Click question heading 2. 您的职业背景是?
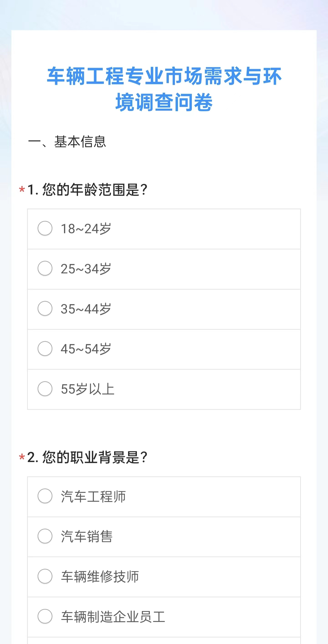The width and height of the screenshot is (328, 644). click(x=87, y=457)
